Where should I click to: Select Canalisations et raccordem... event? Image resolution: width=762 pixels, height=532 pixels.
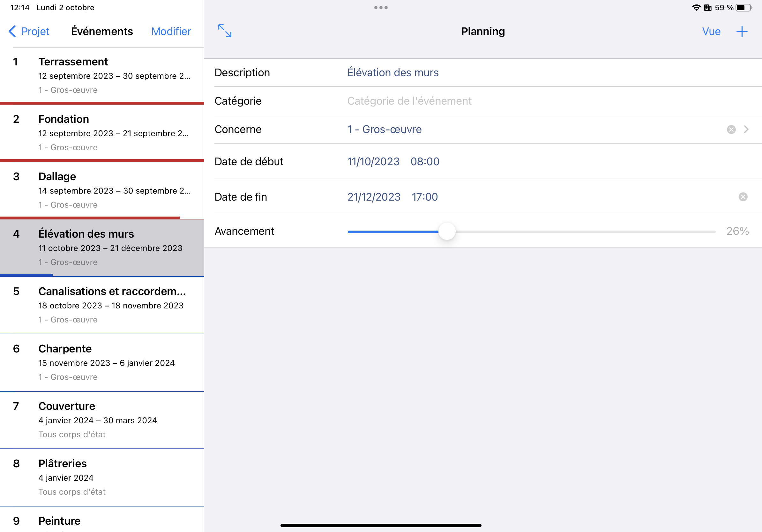coord(102,305)
